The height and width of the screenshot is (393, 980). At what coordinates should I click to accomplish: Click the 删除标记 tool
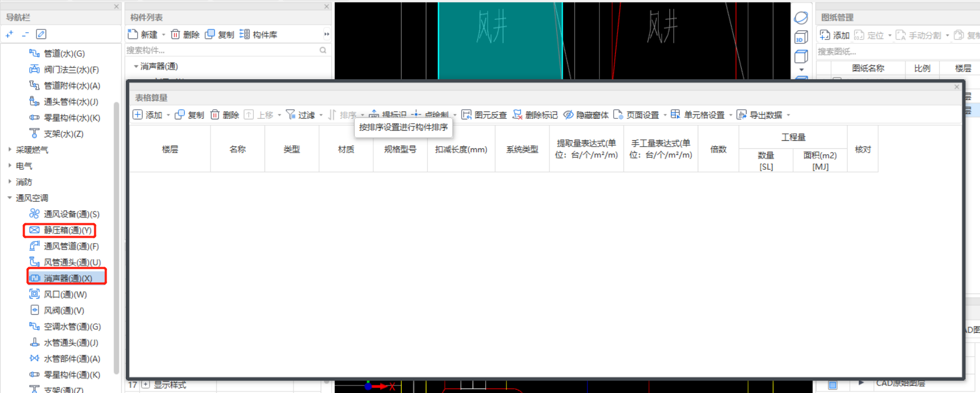coord(535,115)
